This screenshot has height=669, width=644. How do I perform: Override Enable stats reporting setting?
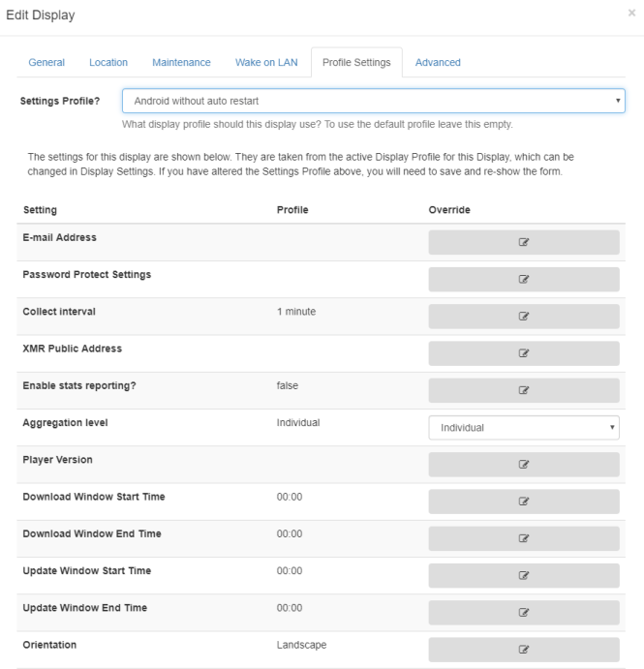pyautogui.click(x=524, y=390)
